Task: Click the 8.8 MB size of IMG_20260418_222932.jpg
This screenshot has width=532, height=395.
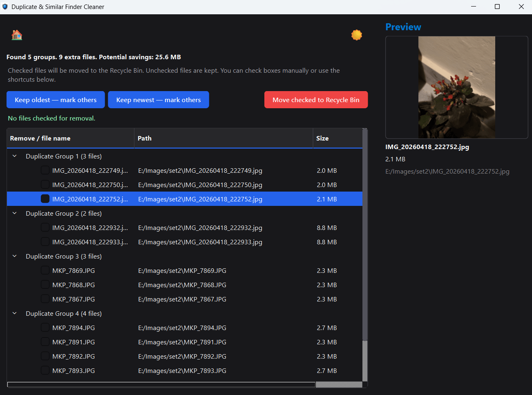Action: [327, 228]
